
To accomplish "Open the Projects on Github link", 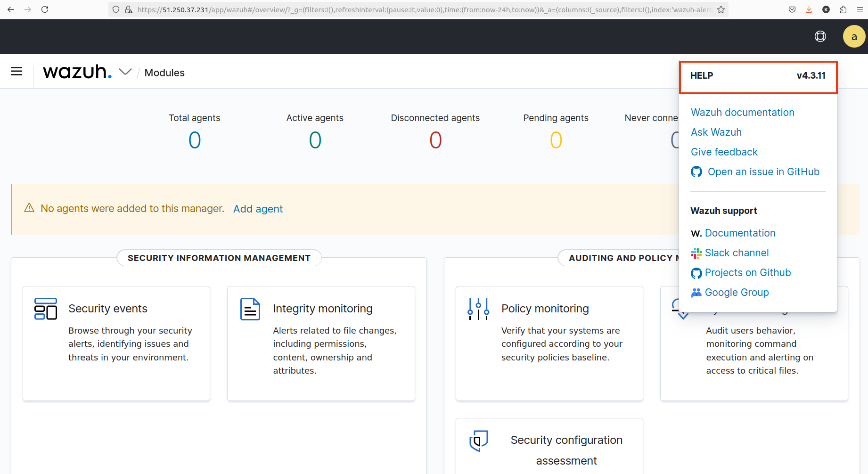I will point(748,273).
